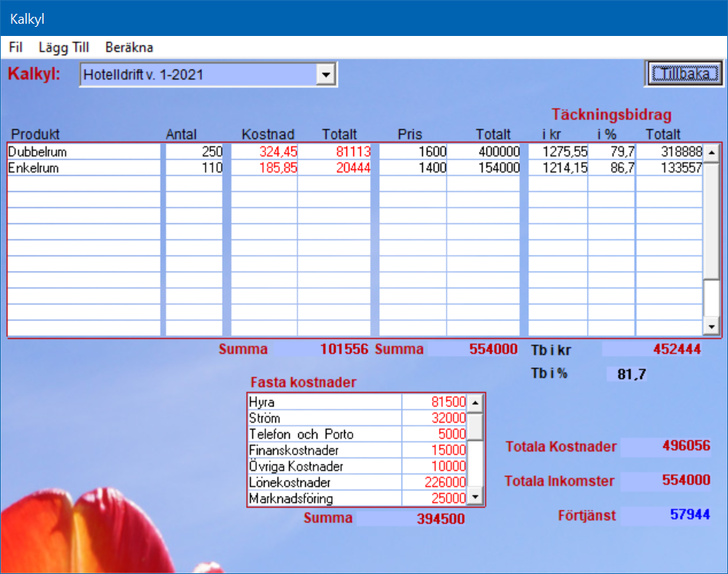Click the Tillbaka button
728x574 pixels.
683,74
